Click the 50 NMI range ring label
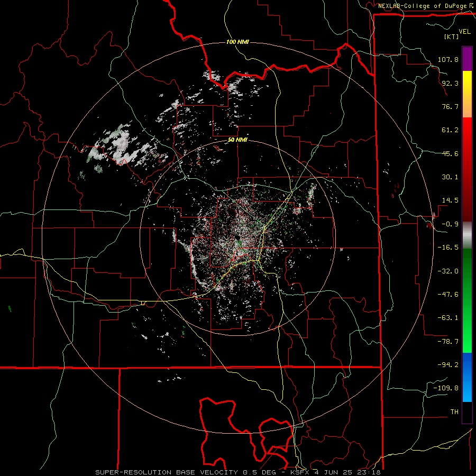Screen dimensions: 476x476 point(237,140)
